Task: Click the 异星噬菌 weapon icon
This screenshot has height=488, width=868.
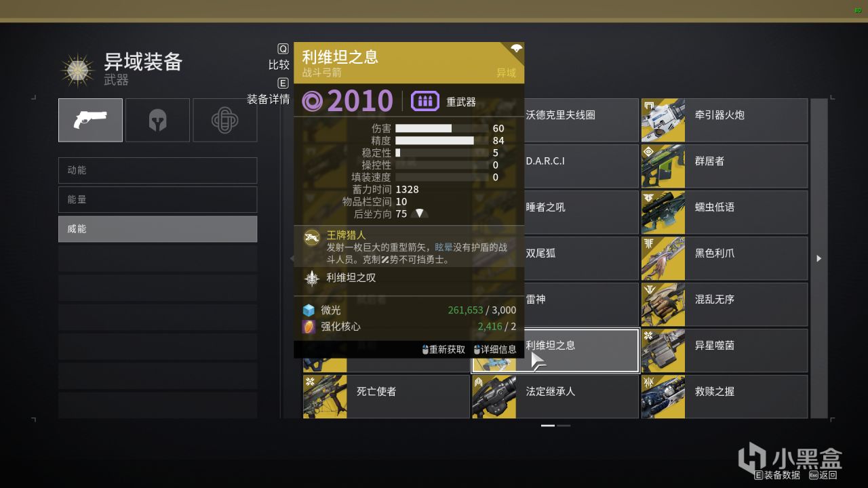Action: pos(663,350)
